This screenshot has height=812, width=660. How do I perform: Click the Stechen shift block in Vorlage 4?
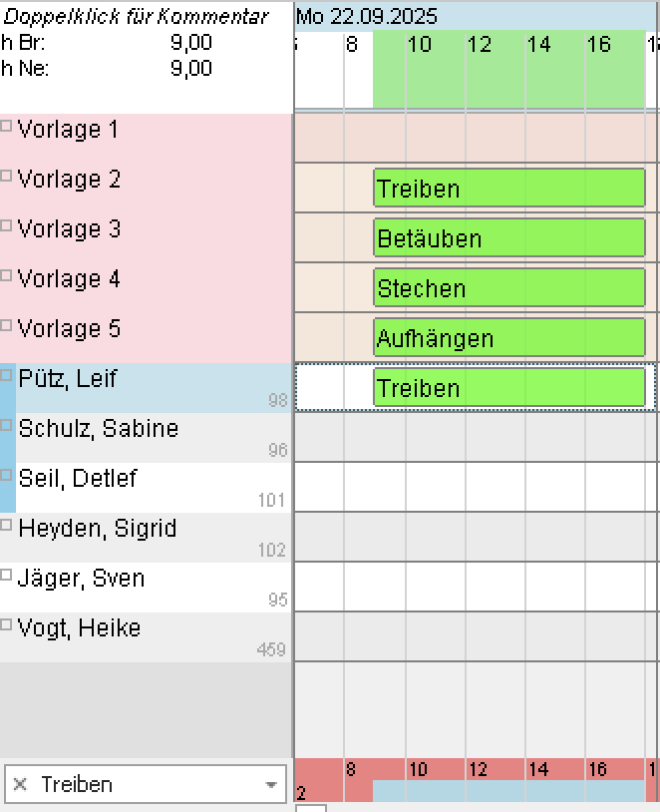pos(508,287)
